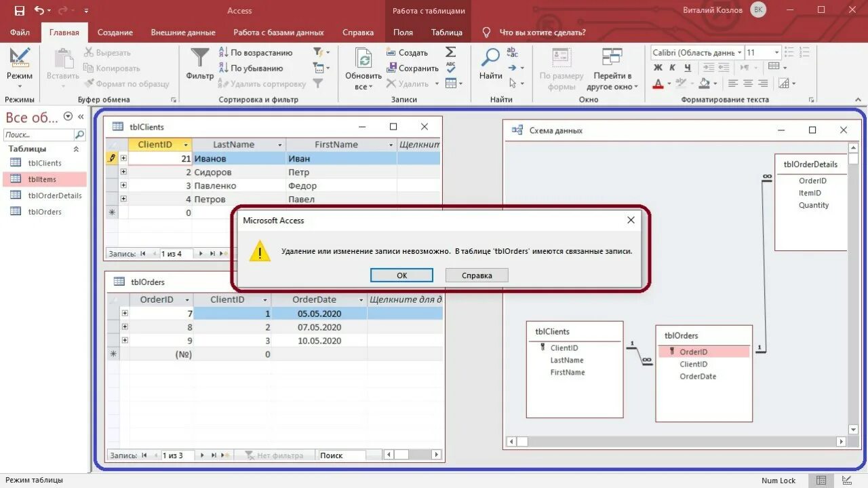Click the Save icon in title bar
868x488 pixels.
point(19,10)
